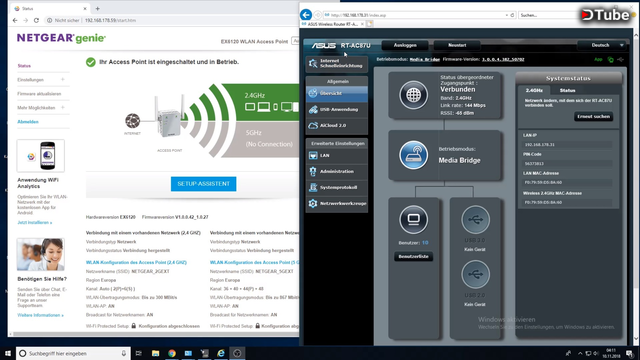This screenshot has height=360, width=640.
Task: Click the Erneut suchen button
Action: click(593, 117)
